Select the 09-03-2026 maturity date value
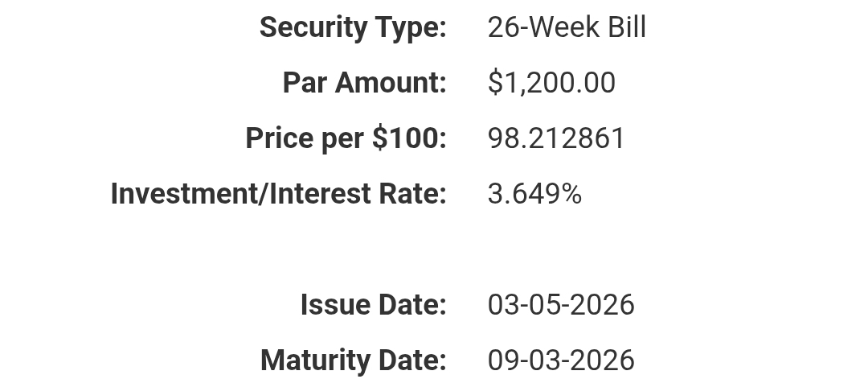 pos(561,360)
